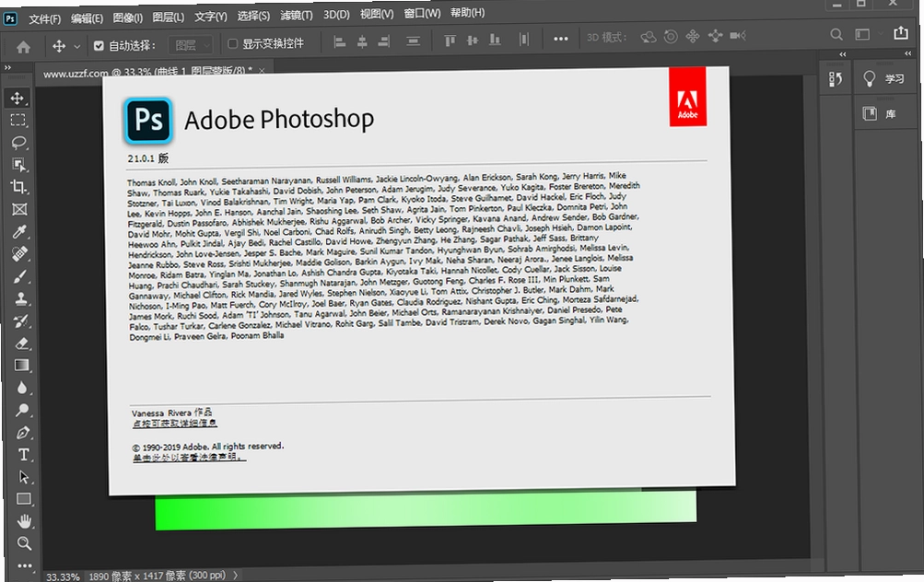The image size is (924, 582).
Task: Select the Dodge tool
Action: click(22, 410)
